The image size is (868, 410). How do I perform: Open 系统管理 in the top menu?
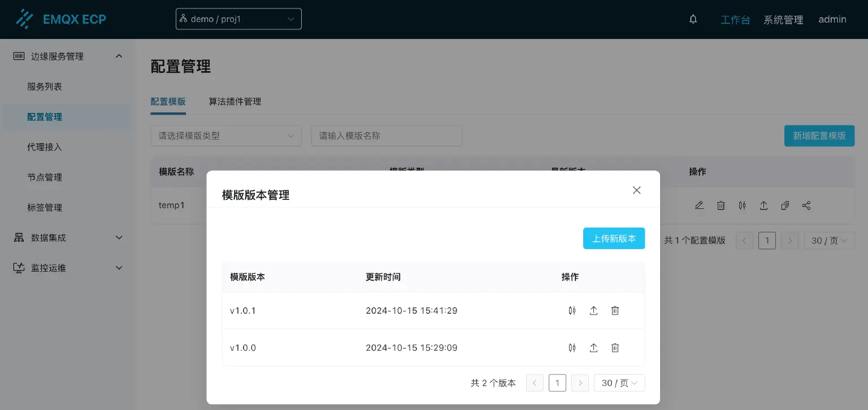click(x=783, y=19)
